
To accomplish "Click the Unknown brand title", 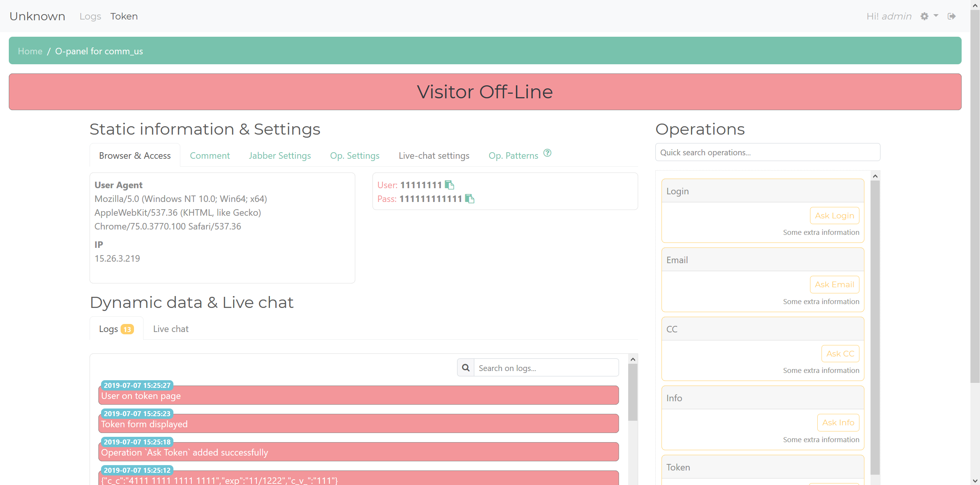I will (38, 16).
